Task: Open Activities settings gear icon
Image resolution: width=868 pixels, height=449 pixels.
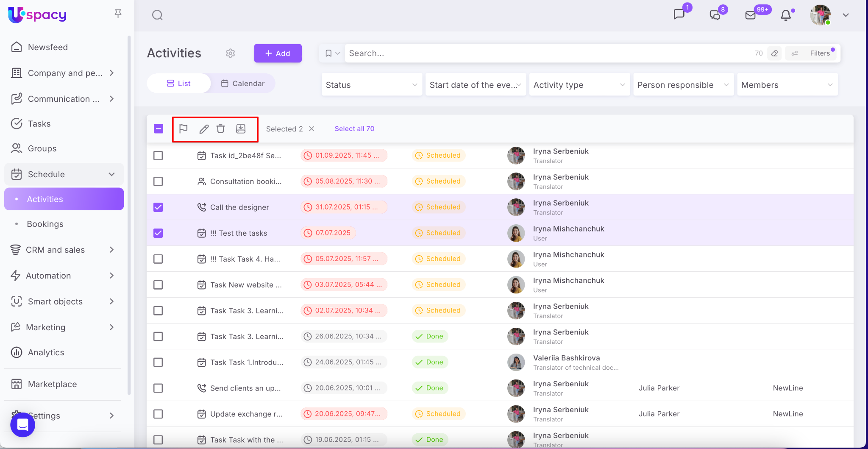Action: (230, 53)
